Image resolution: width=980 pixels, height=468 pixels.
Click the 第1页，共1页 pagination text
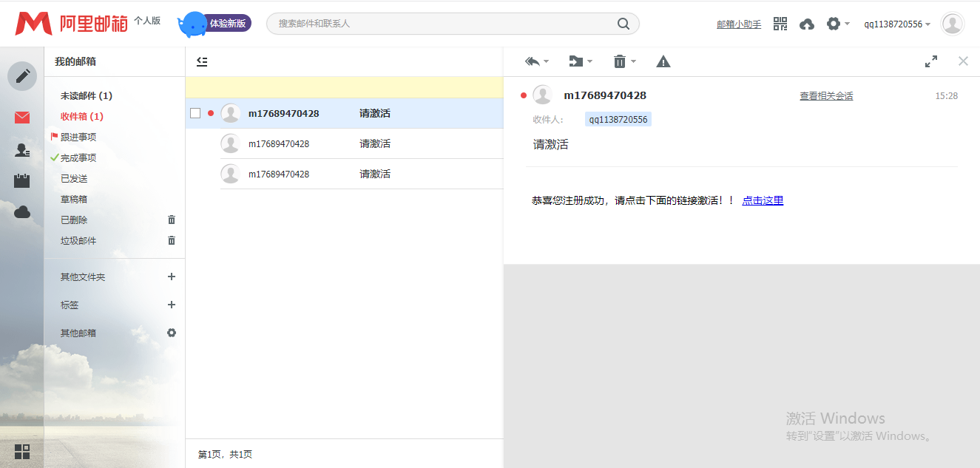coord(225,455)
